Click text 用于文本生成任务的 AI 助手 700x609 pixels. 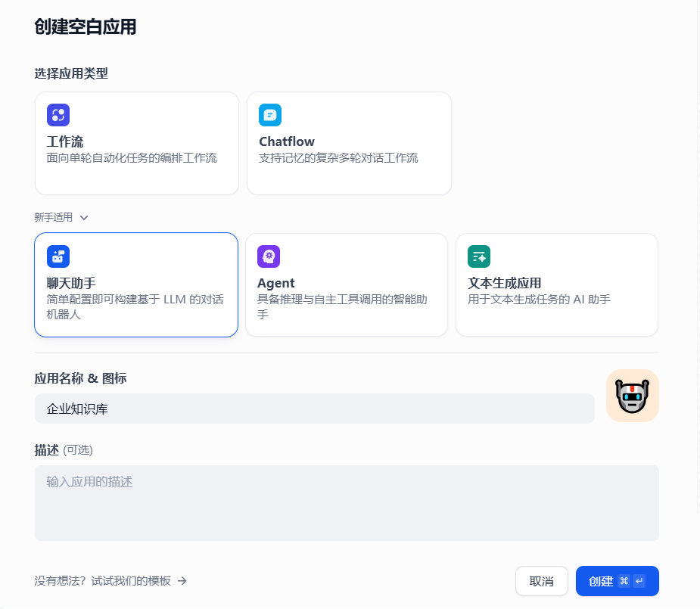click(x=540, y=300)
